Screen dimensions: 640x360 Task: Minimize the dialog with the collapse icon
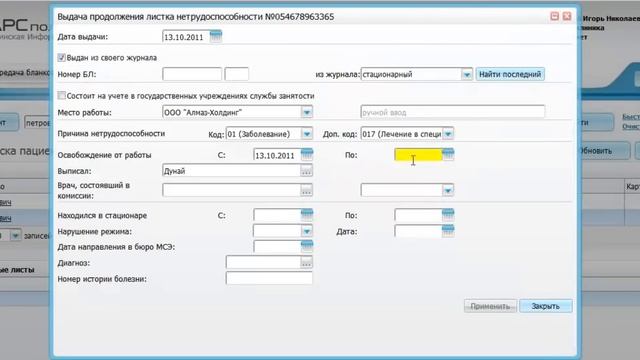[x=554, y=16]
